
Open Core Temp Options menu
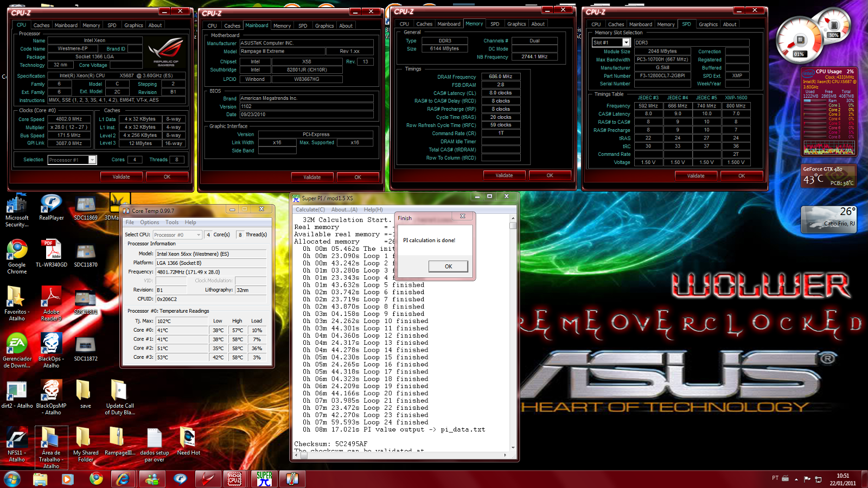(150, 223)
